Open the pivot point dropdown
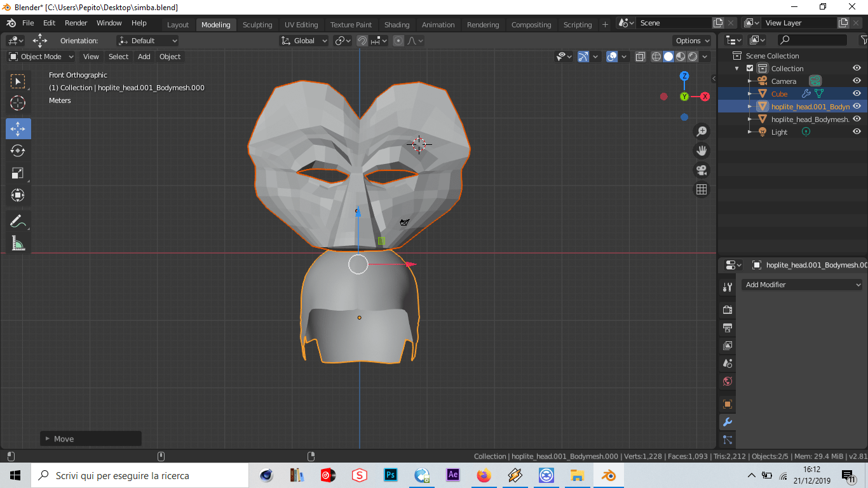This screenshot has height=488, width=868. point(343,41)
